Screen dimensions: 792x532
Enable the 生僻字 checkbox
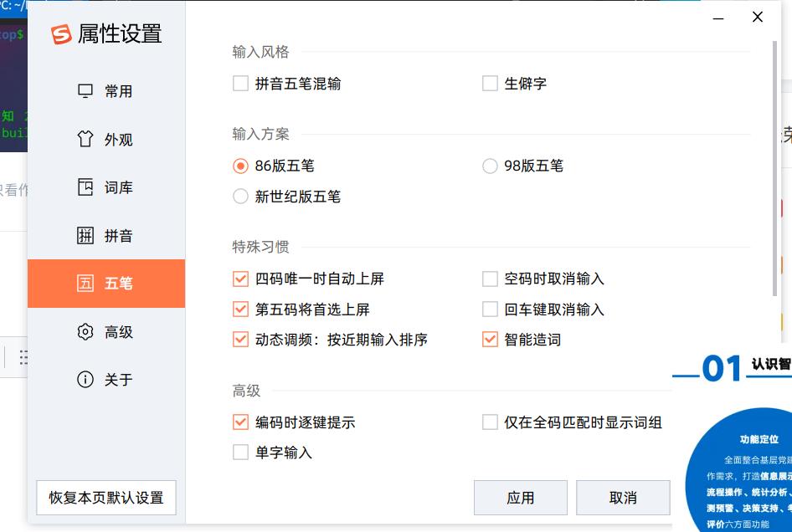click(x=491, y=84)
